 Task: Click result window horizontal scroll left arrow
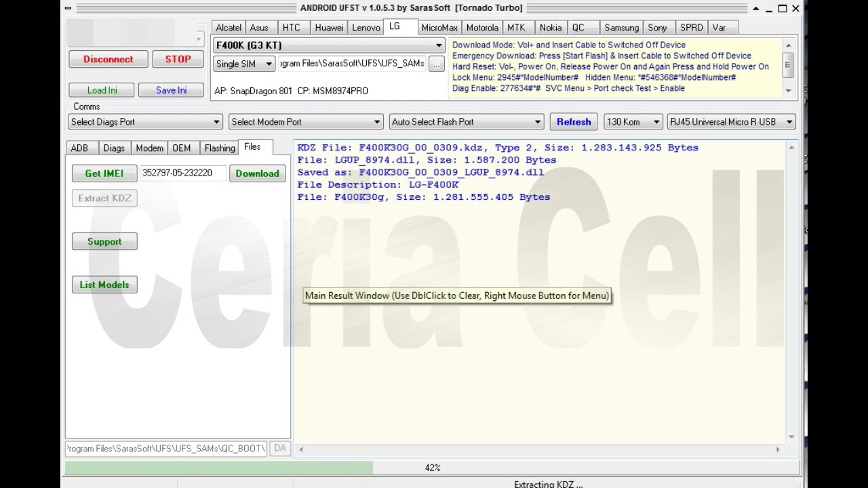(301, 449)
